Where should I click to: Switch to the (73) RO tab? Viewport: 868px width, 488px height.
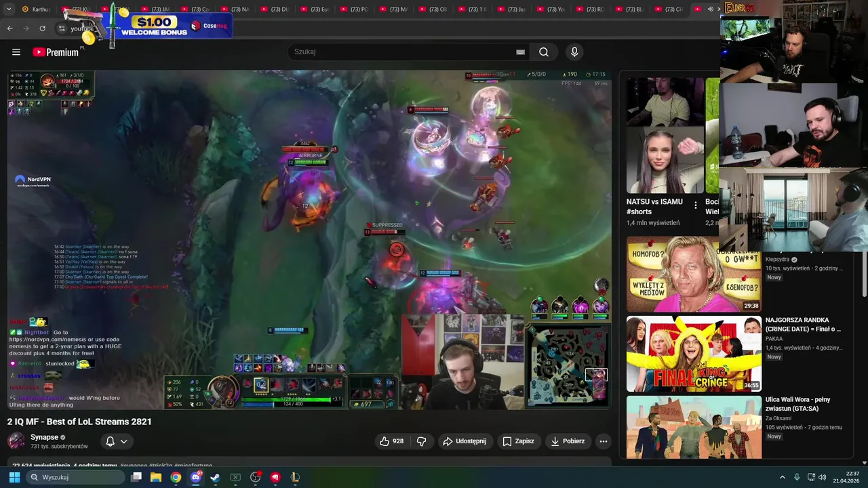590,9
